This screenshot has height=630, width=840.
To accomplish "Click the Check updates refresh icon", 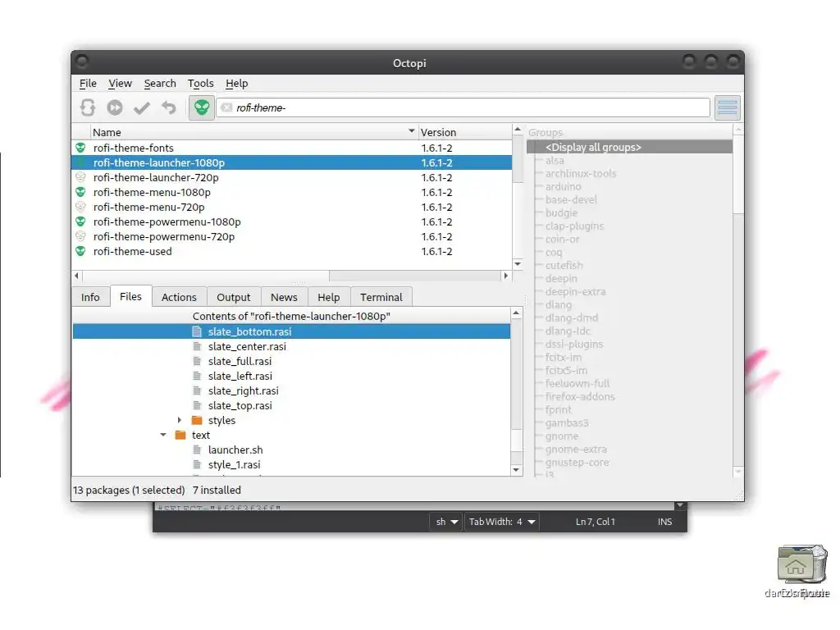I will (x=88, y=107).
